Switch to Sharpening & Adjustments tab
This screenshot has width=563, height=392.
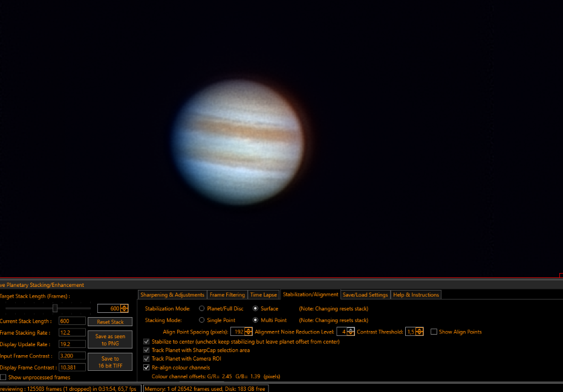click(172, 295)
